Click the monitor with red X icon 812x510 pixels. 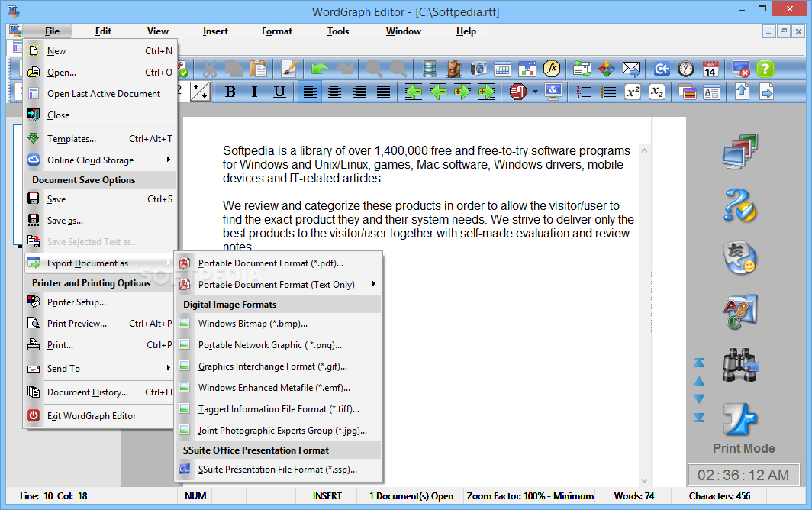tap(741, 69)
